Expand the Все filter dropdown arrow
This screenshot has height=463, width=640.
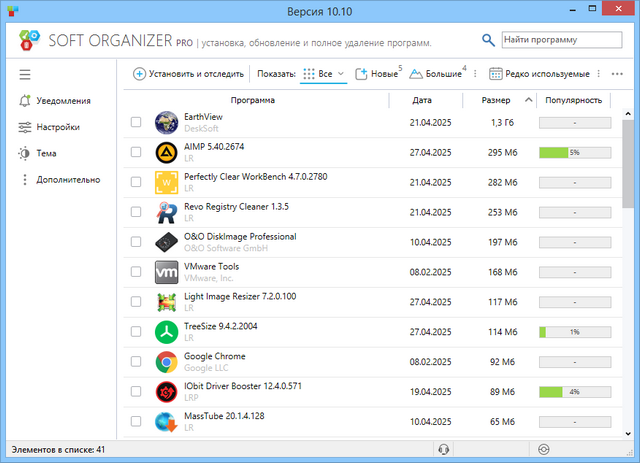[x=341, y=74]
